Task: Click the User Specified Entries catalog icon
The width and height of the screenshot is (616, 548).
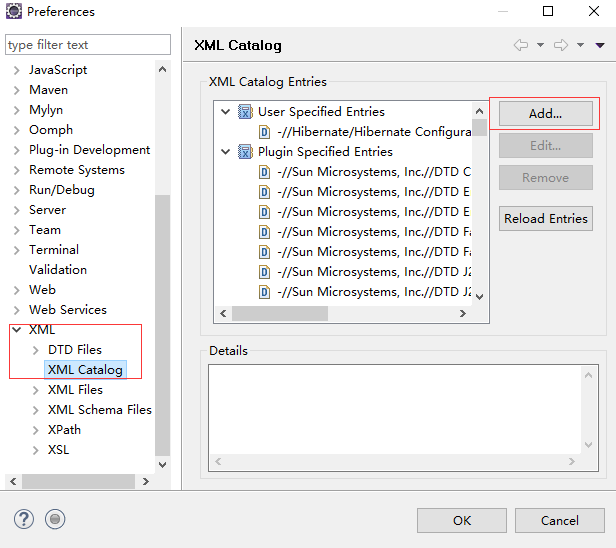Action: click(x=245, y=112)
